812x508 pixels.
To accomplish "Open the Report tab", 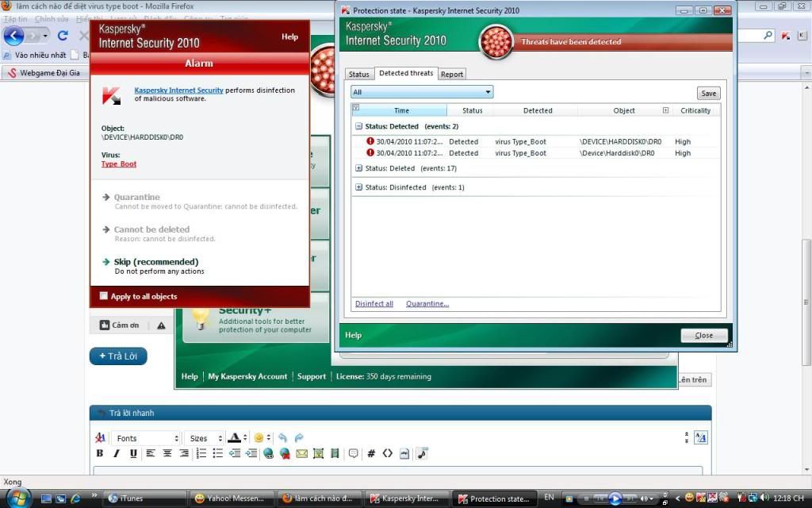I will [451, 74].
